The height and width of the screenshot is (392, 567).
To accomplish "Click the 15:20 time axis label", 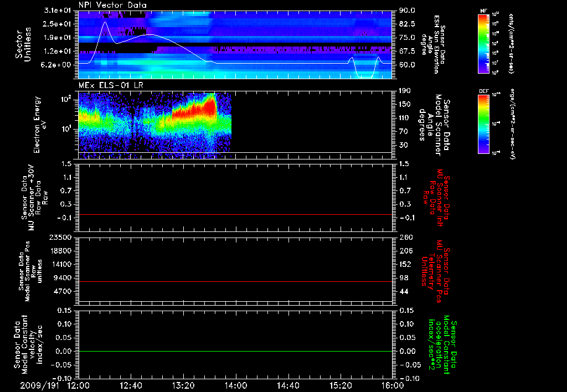I will (x=341, y=385).
